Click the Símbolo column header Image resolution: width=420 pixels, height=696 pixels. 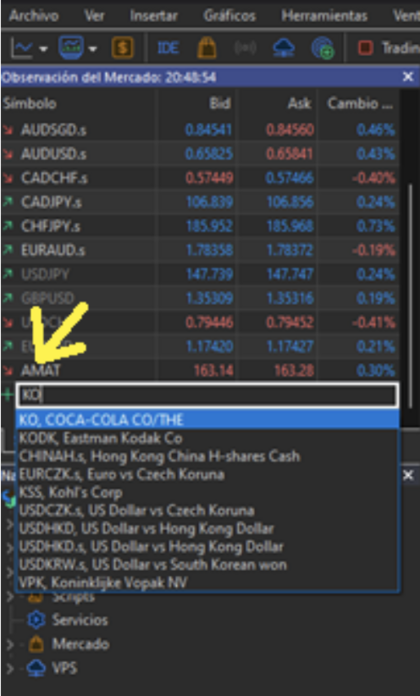[30, 103]
